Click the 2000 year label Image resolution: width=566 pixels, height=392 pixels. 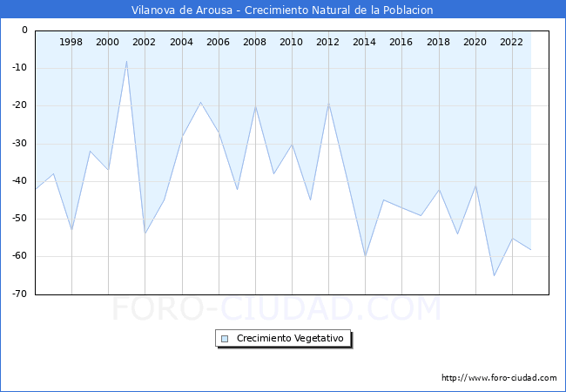point(107,42)
